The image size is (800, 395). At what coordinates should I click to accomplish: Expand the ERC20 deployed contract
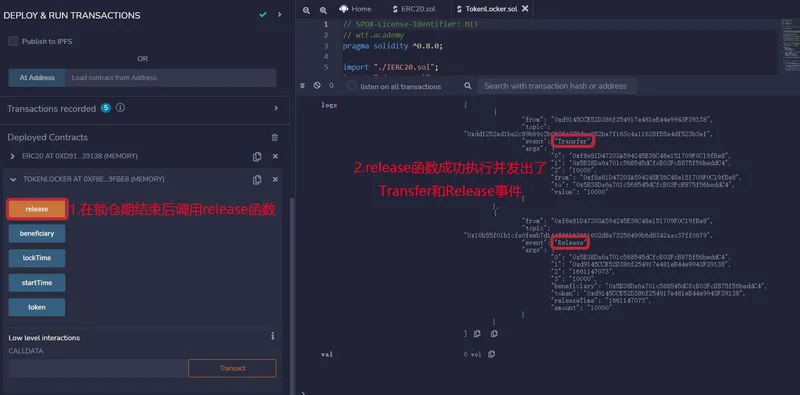coord(13,156)
